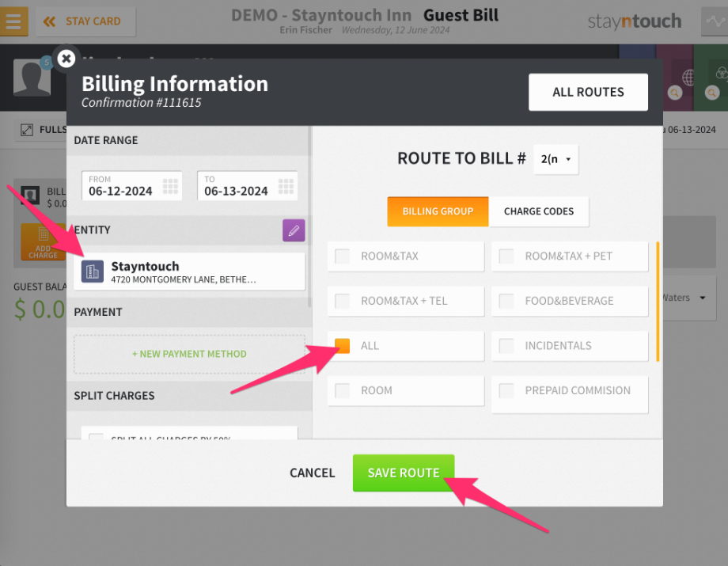The image size is (728, 566).
Task: Open the TO date calendar icon
Action: 286,186
